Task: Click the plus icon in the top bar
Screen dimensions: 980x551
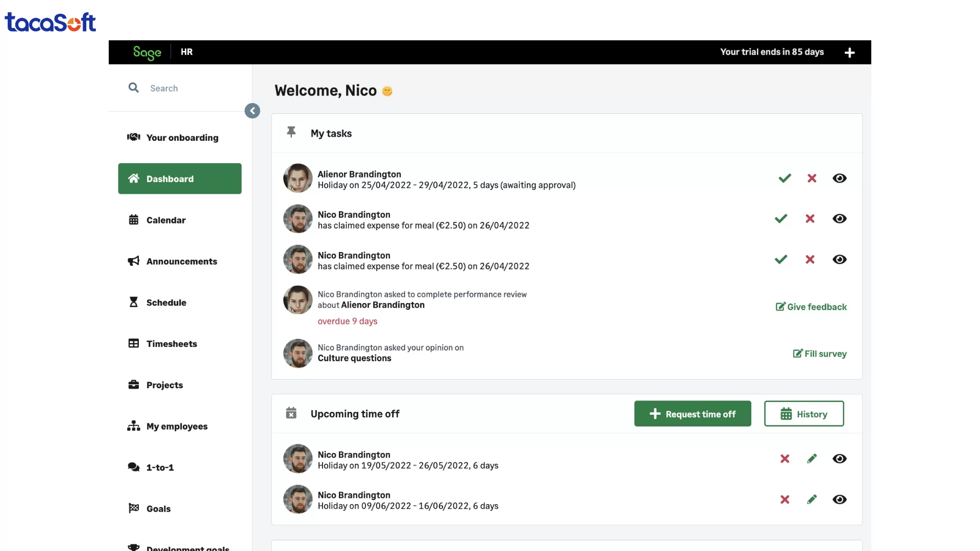Action: pos(849,53)
